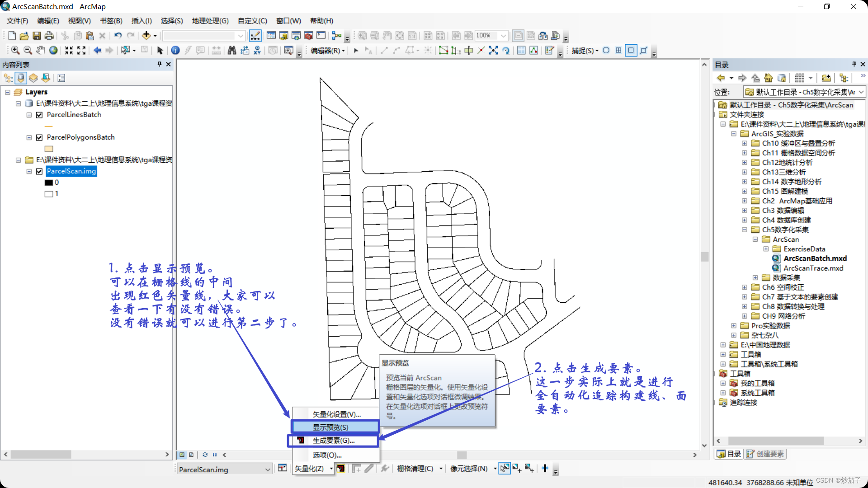This screenshot has height=488, width=868.
Task: Save the current map document
Action: pyautogui.click(x=37, y=36)
